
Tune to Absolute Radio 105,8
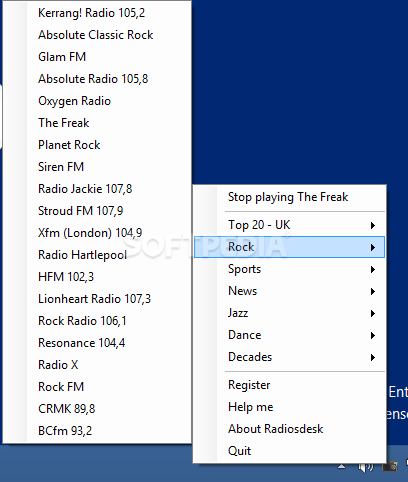point(97,79)
